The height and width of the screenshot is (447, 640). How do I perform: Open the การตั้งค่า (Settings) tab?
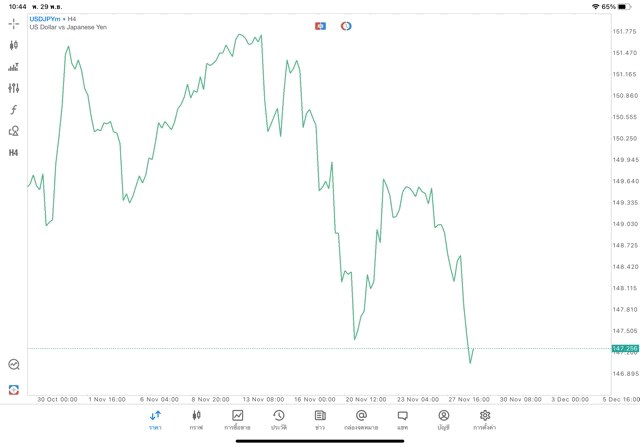coord(485,419)
